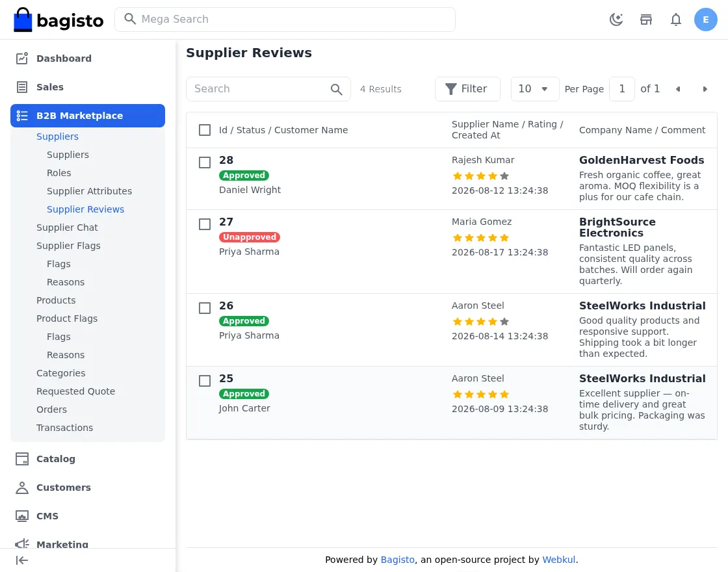Open the user avatar E menu
Screen dimensions: 728x572
point(706,19)
